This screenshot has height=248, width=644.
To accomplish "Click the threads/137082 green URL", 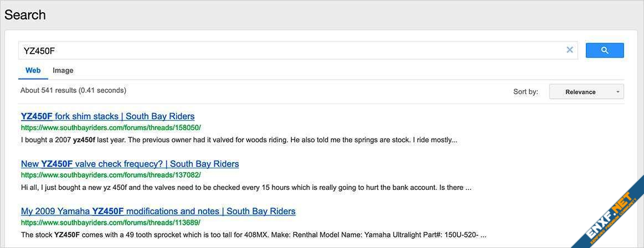I will (x=111, y=175).
